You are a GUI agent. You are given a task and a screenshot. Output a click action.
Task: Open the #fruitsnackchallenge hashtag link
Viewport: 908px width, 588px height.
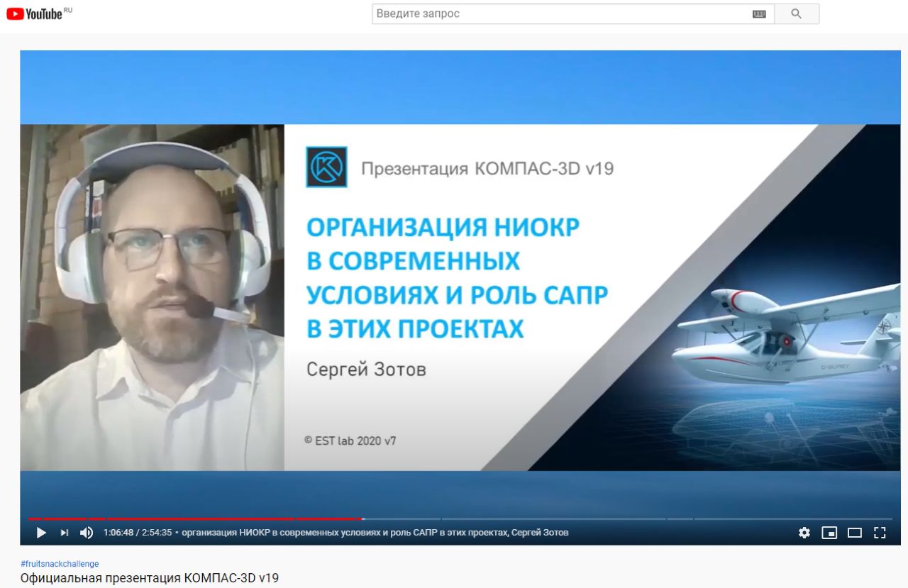[x=60, y=564]
